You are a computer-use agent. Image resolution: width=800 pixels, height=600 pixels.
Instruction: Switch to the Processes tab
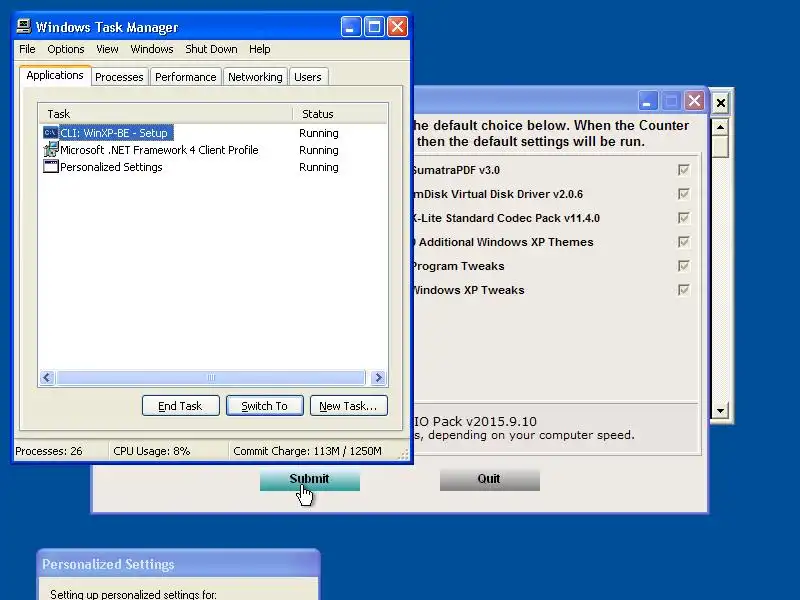(x=119, y=77)
